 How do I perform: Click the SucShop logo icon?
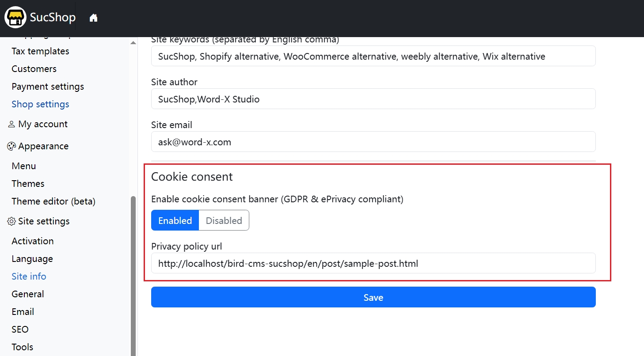15,18
